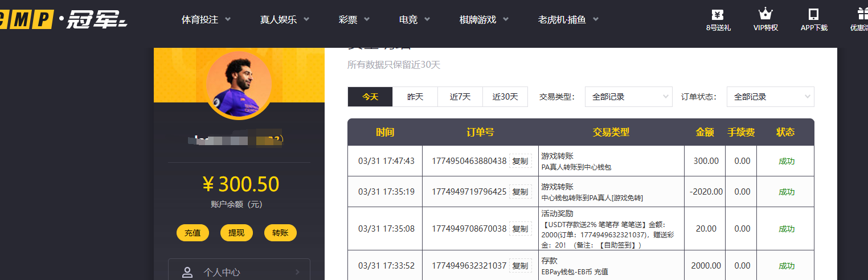Click the 8号送礼 gift icon
This screenshot has width=868, height=280.
[x=718, y=14]
